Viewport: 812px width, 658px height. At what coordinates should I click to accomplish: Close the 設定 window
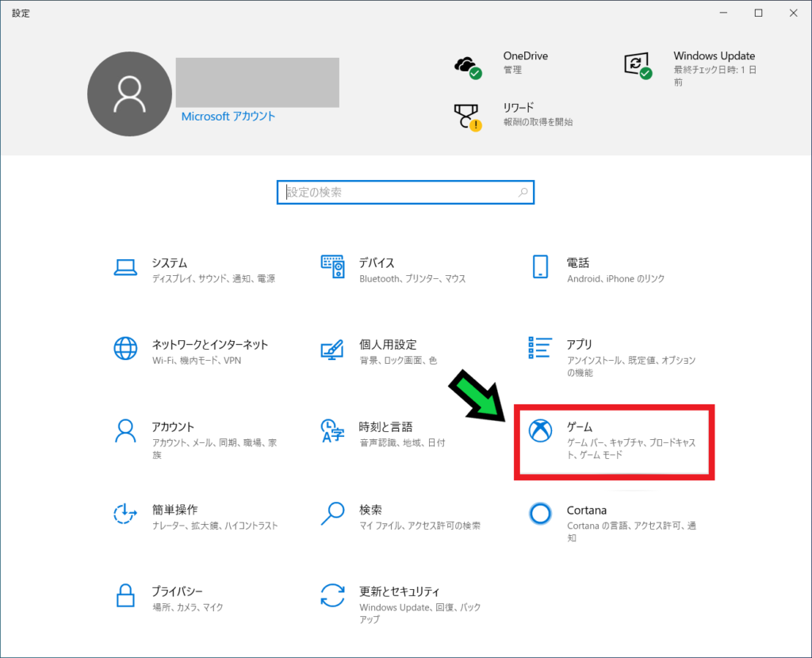(793, 13)
